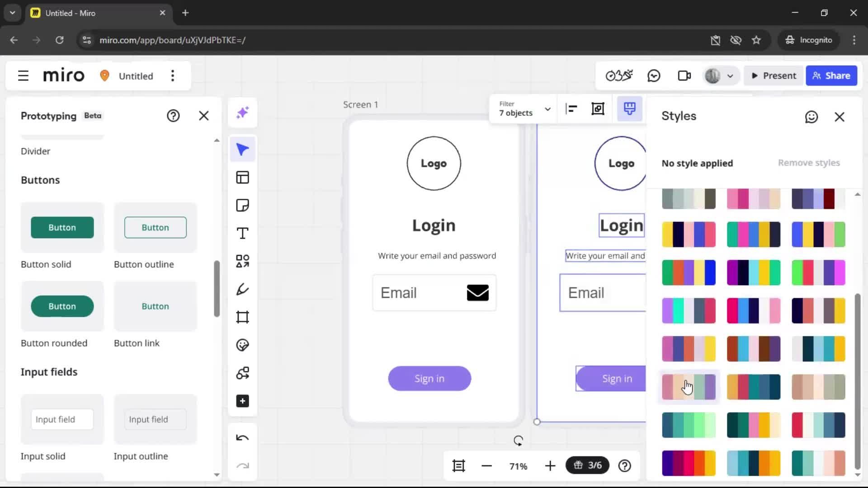Zoom out with the minus button
The width and height of the screenshot is (868, 488).
point(486,466)
